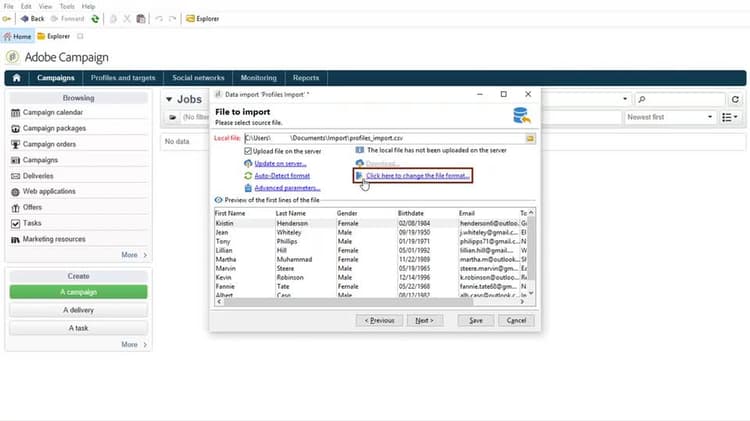The image size is (750, 421).
Task: Toggle Upload file on the server checkbox
Action: point(248,151)
